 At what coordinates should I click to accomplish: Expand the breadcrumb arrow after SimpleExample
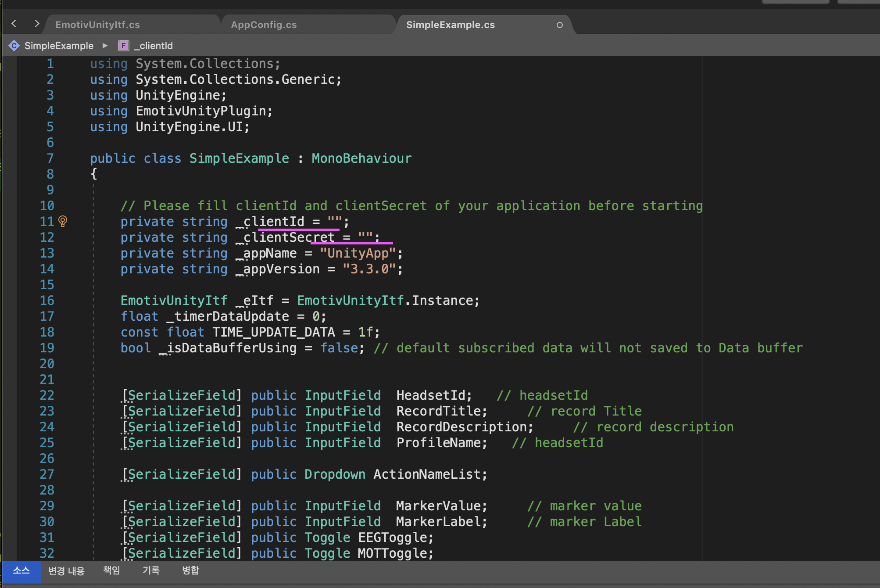point(105,46)
